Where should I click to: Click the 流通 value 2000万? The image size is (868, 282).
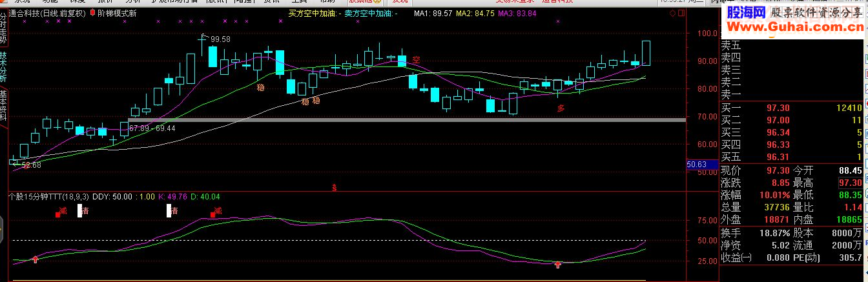(848, 245)
